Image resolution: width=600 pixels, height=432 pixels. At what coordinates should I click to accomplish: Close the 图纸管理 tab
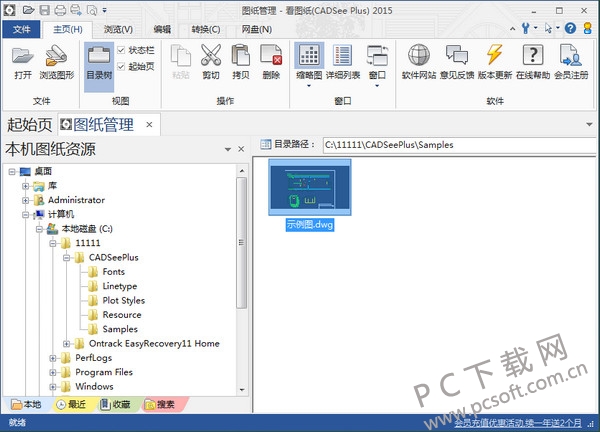coord(149,125)
